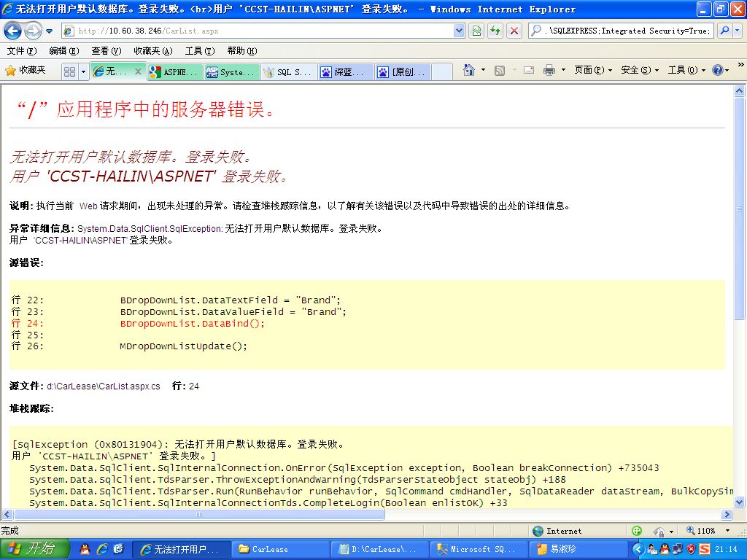This screenshot has height=560, width=747.
Task: Click the Internet security zone indicator
Action: tap(557, 531)
